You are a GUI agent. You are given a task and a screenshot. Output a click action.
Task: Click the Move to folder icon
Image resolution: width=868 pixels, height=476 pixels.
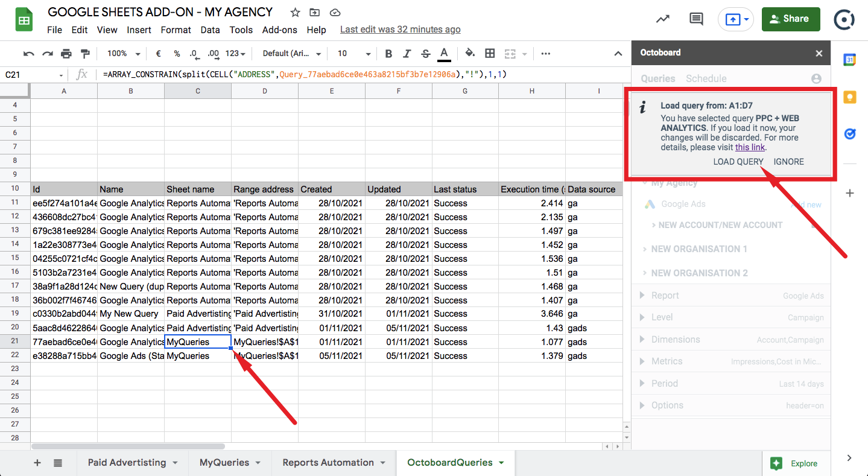pyautogui.click(x=315, y=13)
